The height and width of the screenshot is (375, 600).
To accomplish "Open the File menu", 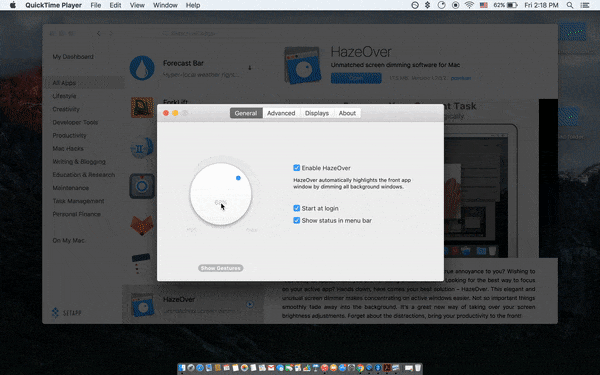I will pos(96,5).
